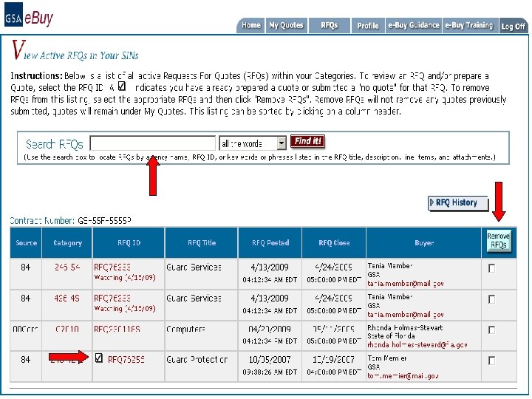Sort by the Category column header
Image resolution: width=532 pixels, height=399 pixels.
[67, 243]
